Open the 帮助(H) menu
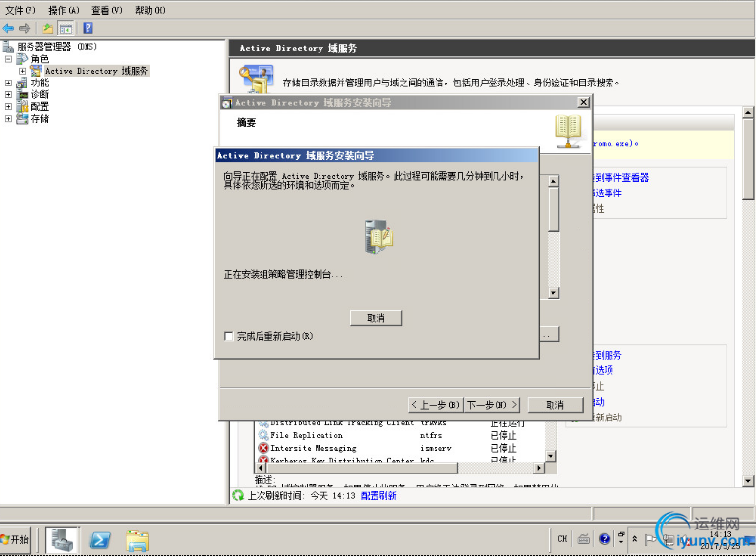Viewport: 756px width, 557px height. click(150, 10)
